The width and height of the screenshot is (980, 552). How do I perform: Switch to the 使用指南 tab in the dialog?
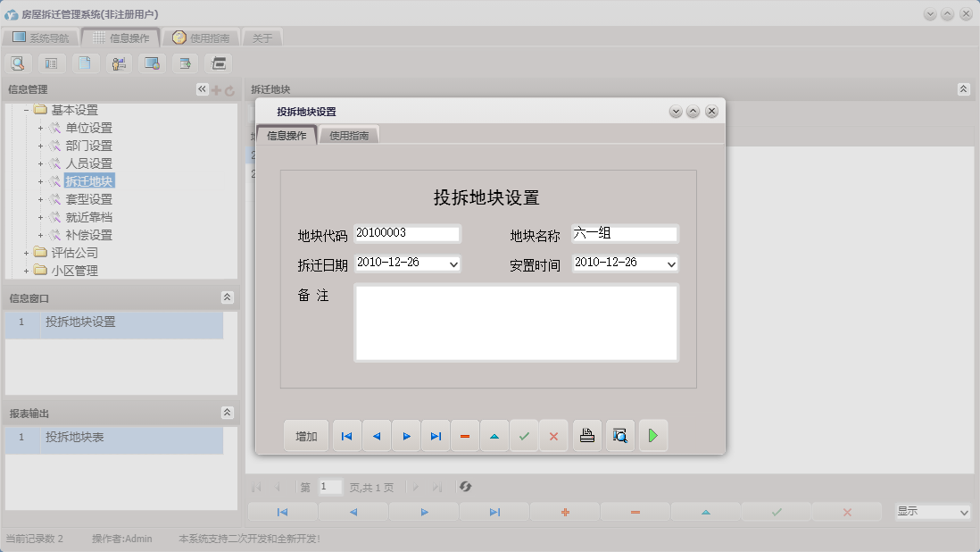350,134
